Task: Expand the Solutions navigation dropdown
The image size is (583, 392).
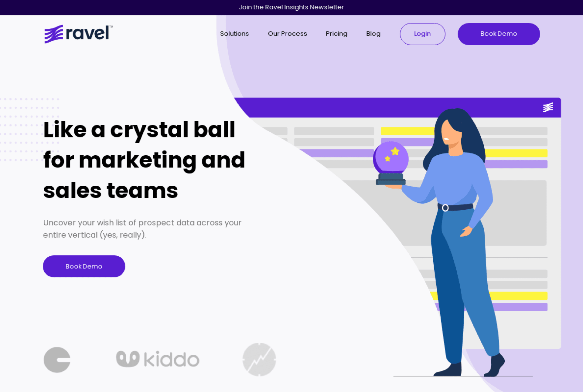Action: 234,34
